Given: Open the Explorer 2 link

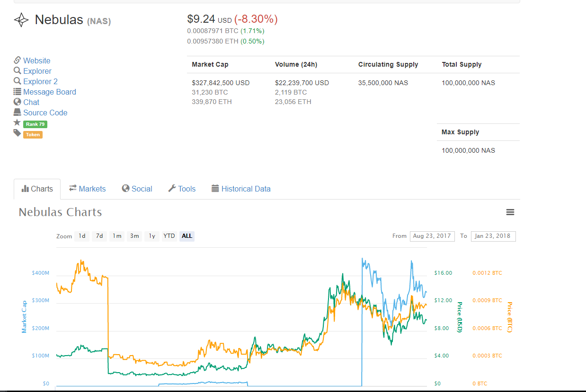Looking at the screenshot, I should click(x=40, y=81).
